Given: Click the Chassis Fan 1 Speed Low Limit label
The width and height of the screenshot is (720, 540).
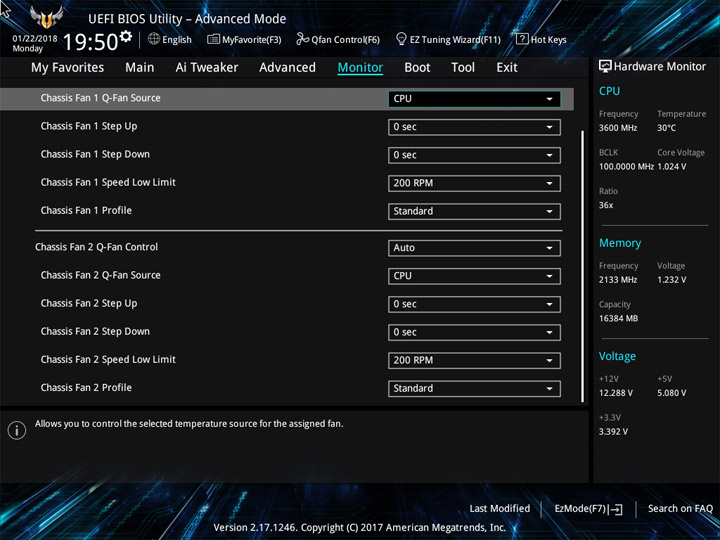Looking at the screenshot, I should point(108,182).
